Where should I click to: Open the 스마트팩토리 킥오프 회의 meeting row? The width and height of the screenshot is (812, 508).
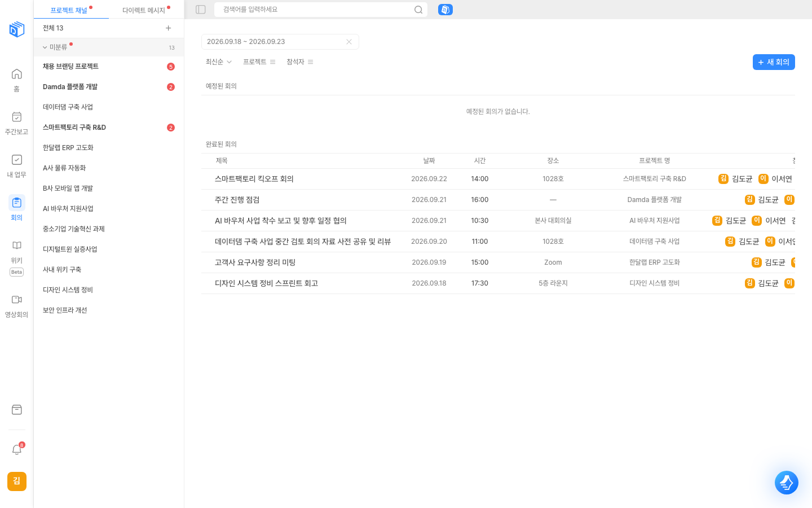click(x=498, y=179)
